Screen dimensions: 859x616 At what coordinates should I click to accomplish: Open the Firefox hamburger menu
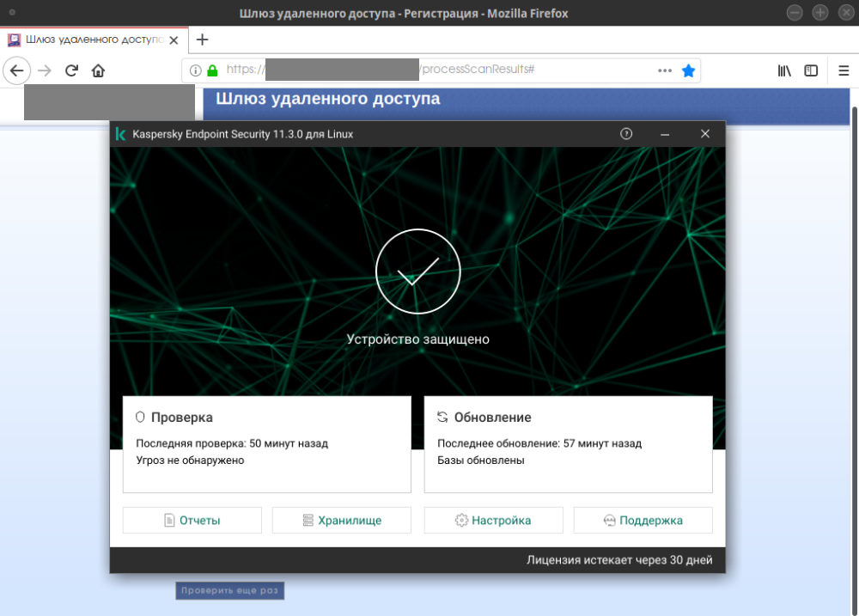pyautogui.click(x=843, y=70)
